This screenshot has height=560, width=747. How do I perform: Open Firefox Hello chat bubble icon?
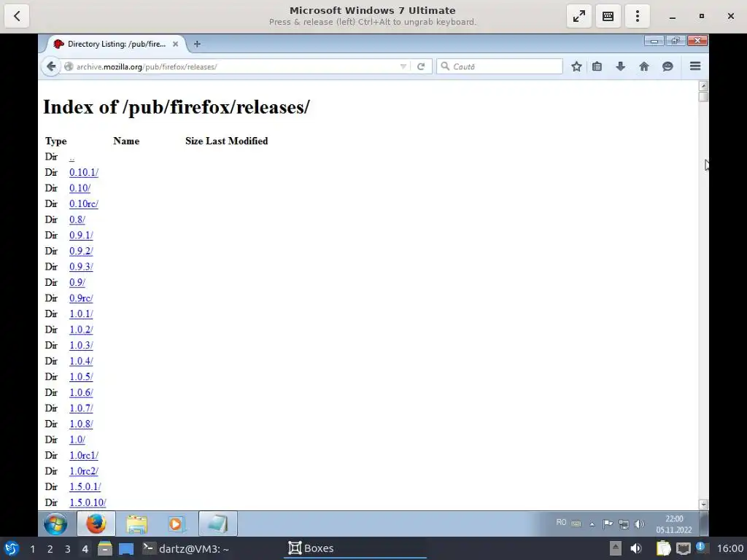667,66
